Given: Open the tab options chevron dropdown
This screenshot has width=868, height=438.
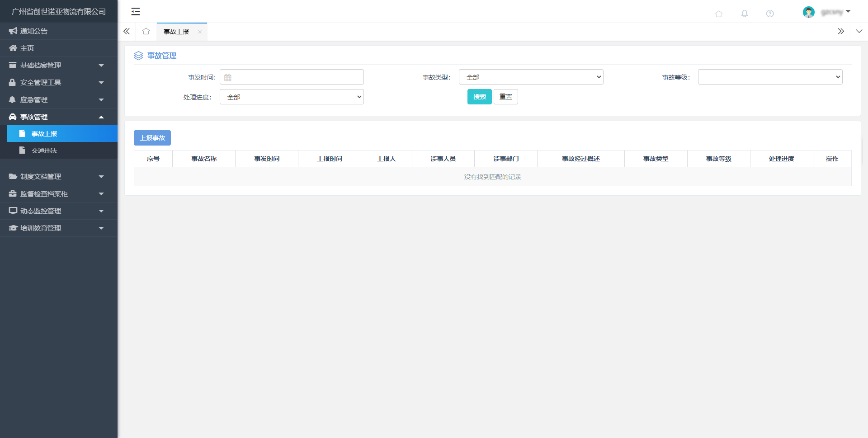Looking at the screenshot, I should [x=859, y=31].
